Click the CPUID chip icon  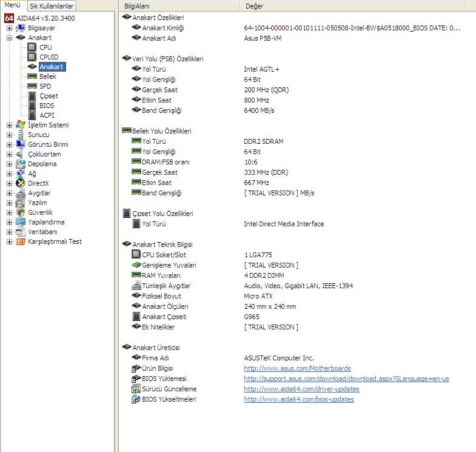[x=32, y=57]
